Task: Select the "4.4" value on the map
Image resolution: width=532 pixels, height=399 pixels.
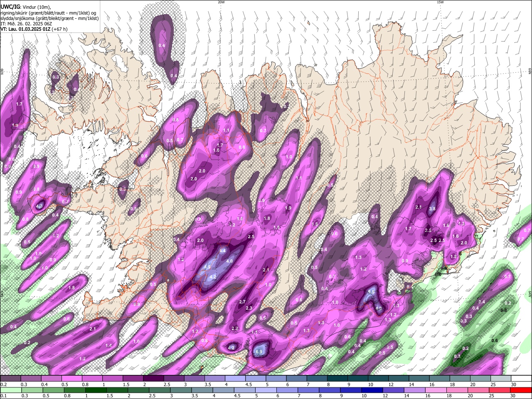Action: pos(223,251)
